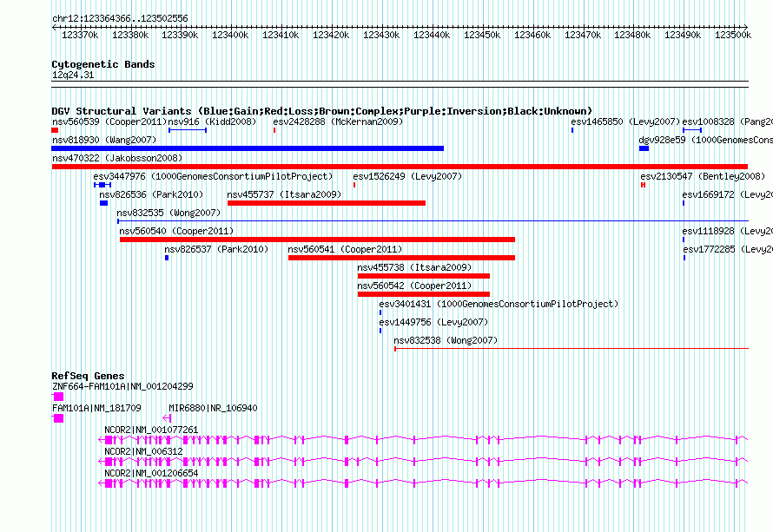This screenshot has width=773, height=532.
Task: Click the 123450k ruler label
Action: point(482,35)
